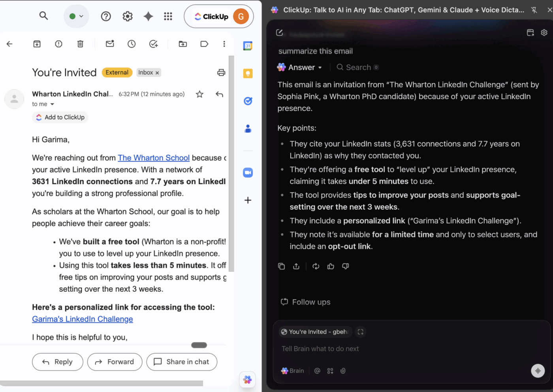Open the Answer mode dropdown

320,67
